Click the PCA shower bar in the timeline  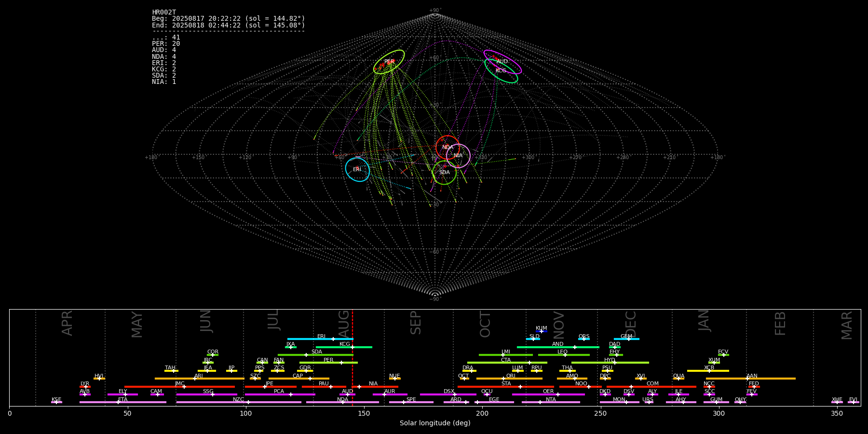coord(280,394)
